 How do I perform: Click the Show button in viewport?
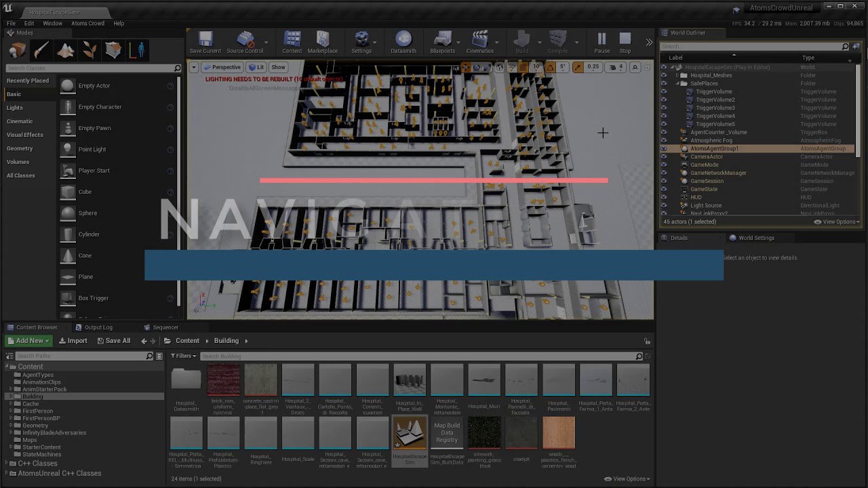278,67
